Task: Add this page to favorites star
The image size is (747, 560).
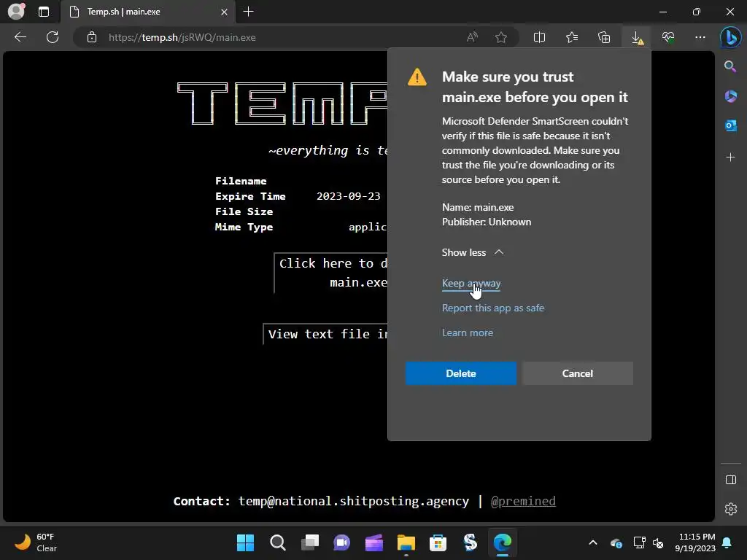Action: pyautogui.click(x=500, y=37)
